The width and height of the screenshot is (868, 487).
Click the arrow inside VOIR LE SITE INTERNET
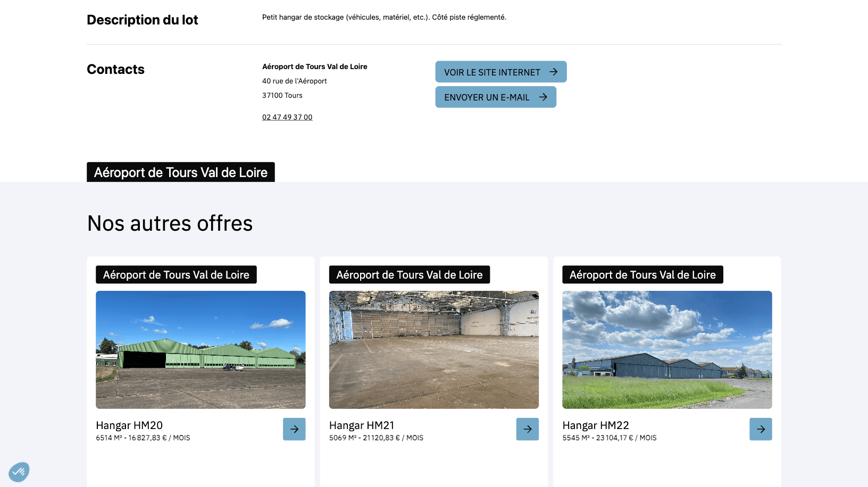(x=554, y=71)
